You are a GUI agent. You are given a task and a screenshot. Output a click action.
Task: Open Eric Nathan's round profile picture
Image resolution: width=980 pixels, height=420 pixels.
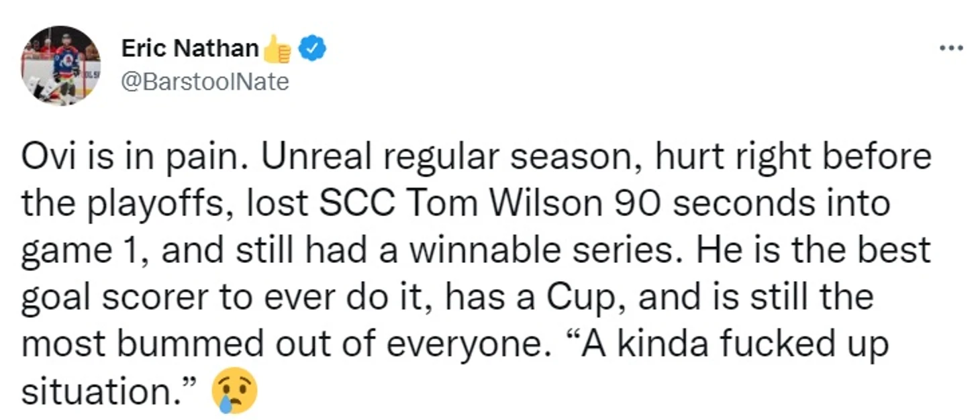[61, 65]
